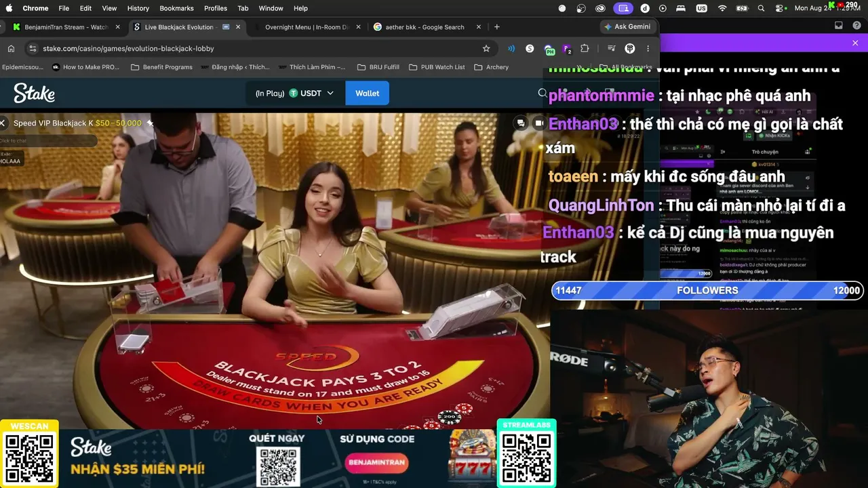Open the help question mark icon
Screen dimensions: 868x488
point(855,26)
